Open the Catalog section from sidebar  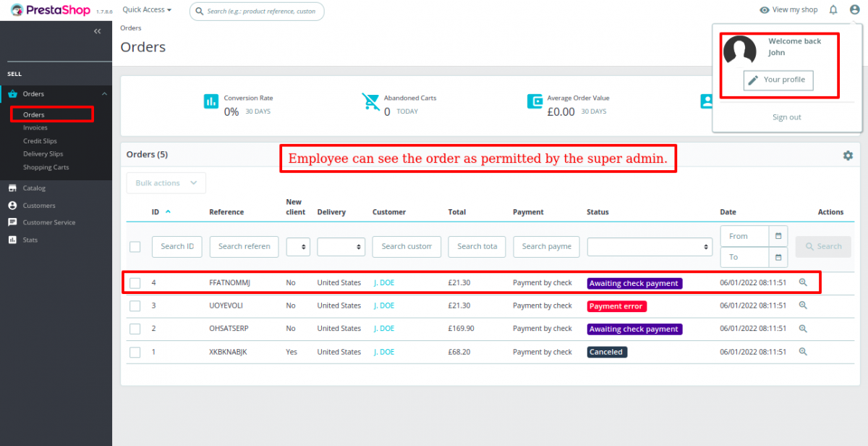pos(33,188)
